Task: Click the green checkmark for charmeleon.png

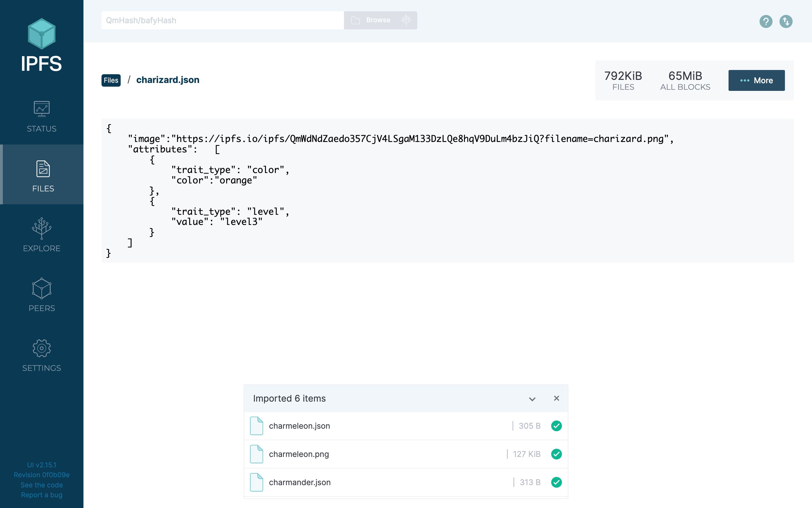Action: pos(556,454)
